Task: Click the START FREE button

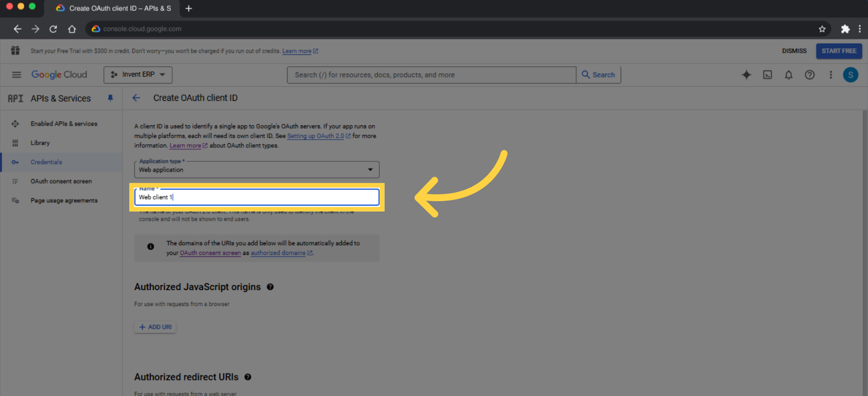Action: 839,51
